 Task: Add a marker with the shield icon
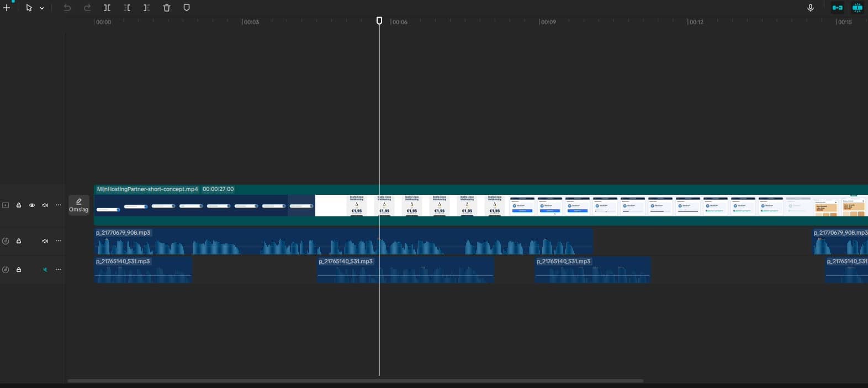point(187,8)
